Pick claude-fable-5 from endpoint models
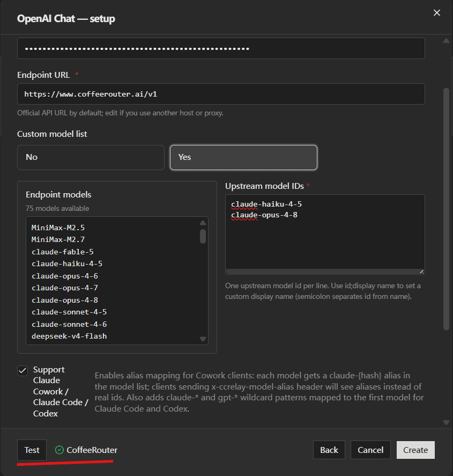 (63, 252)
